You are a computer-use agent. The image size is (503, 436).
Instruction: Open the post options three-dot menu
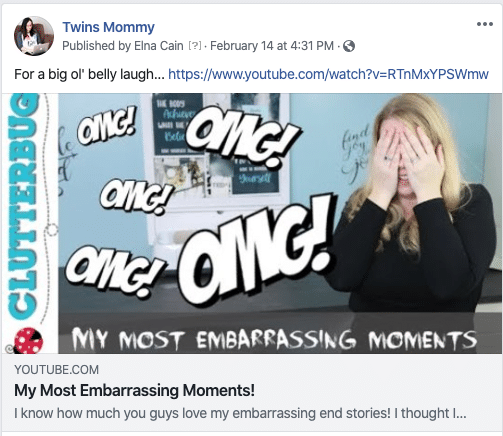[484, 24]
